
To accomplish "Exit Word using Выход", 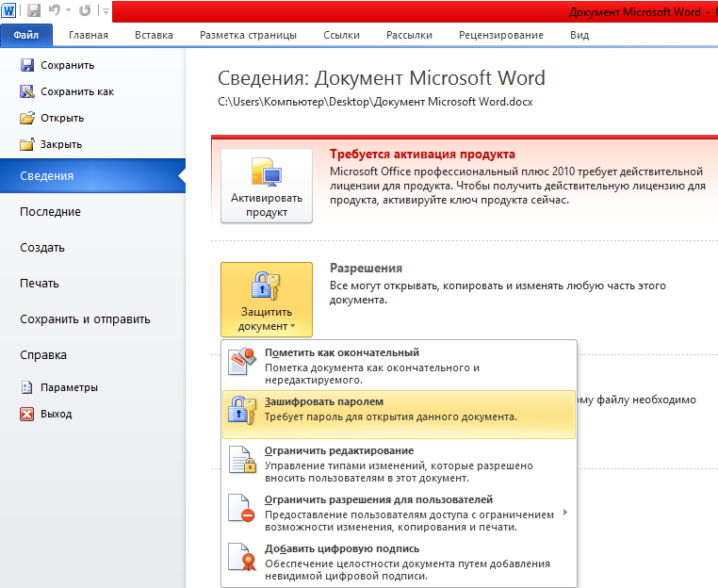I will [x=56, y=414].
